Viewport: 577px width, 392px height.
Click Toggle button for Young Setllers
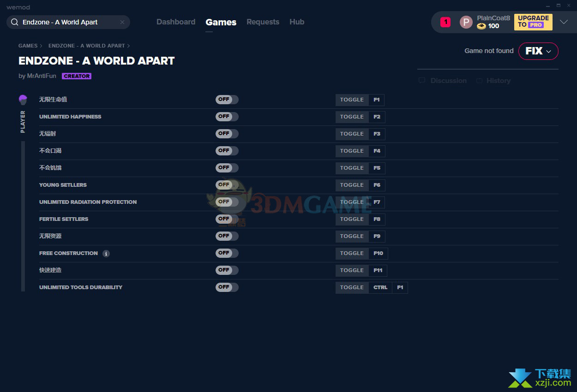pos(352,185)
